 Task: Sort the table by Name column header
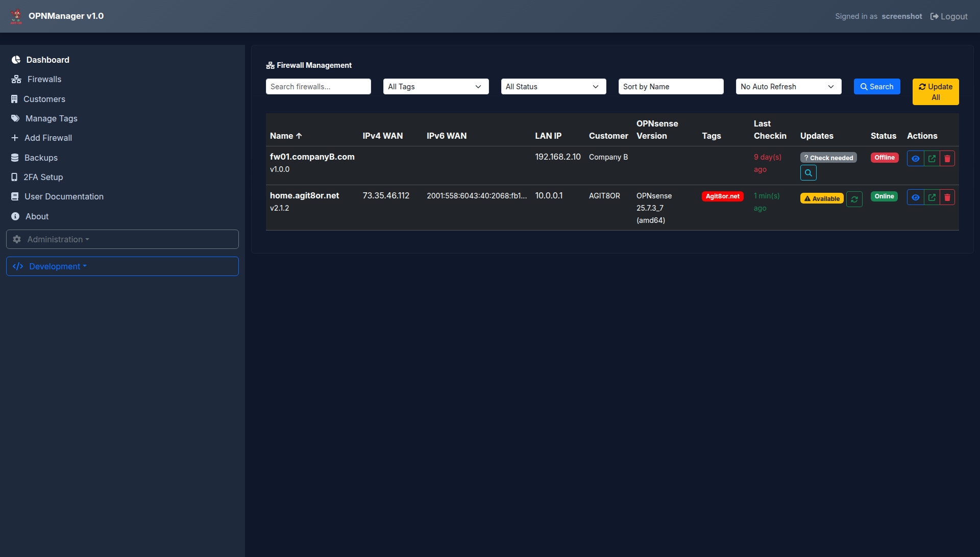(x=286, y=136)
